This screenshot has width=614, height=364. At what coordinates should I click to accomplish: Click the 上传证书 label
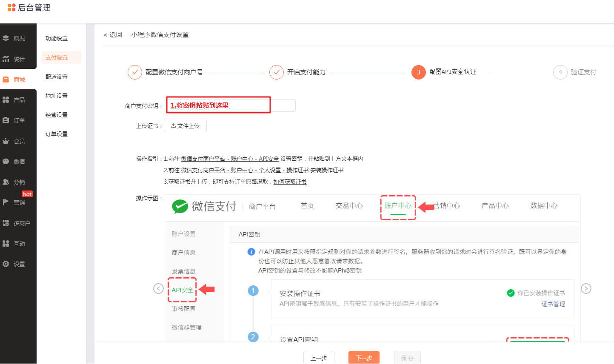pos(149,126)
